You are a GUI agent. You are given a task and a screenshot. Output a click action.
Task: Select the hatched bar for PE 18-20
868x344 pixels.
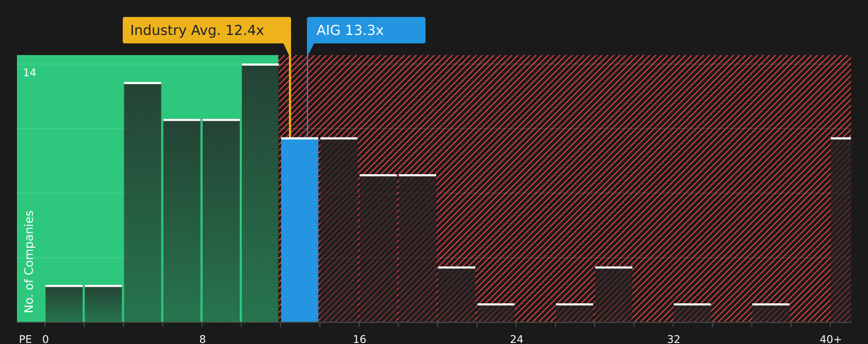pos(418,248)
